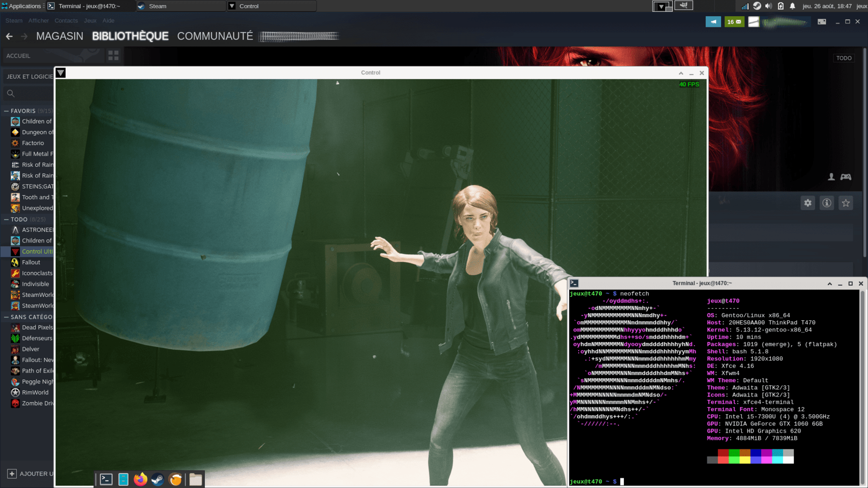Toggle favorite star for Control

point(846,203)
